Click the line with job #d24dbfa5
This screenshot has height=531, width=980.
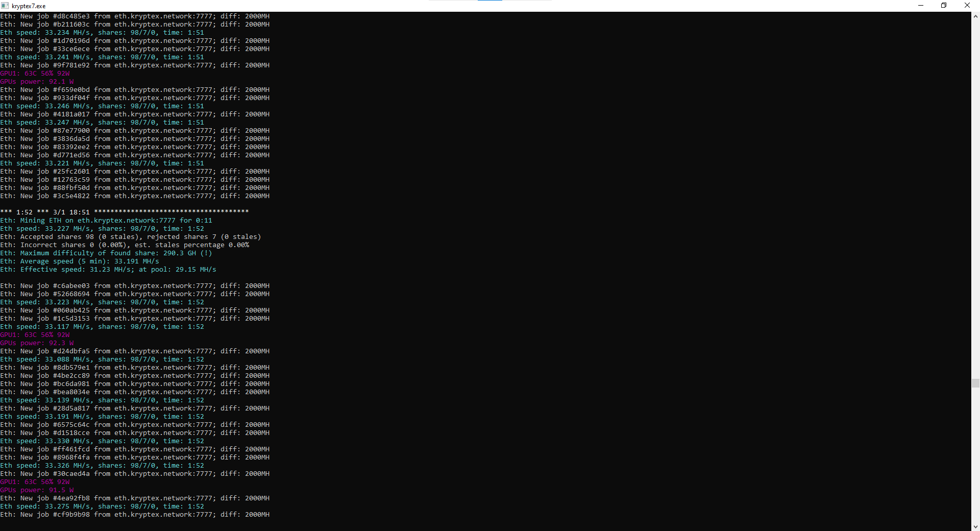click(135, 351)
